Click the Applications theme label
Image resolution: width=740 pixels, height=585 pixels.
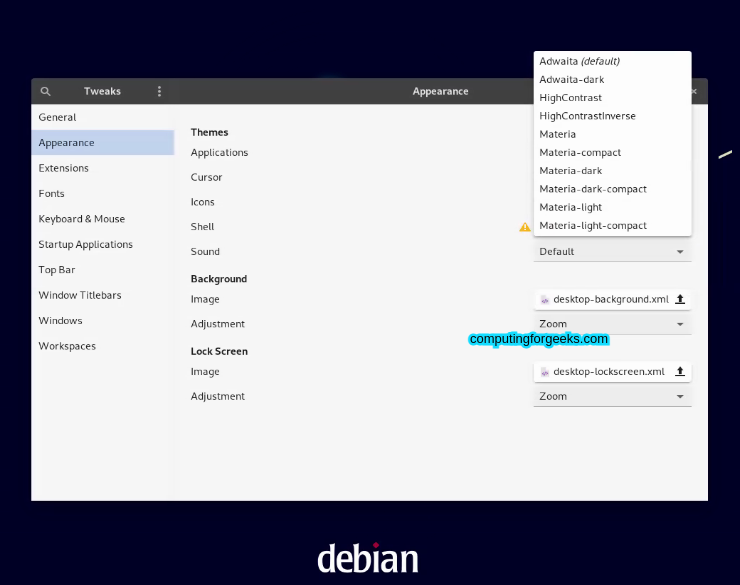(219, 153)
